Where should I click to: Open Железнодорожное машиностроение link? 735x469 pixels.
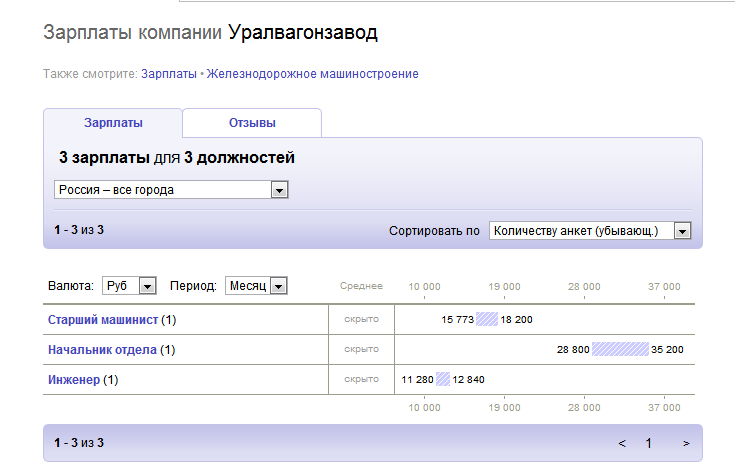click(x=312, y=74)
